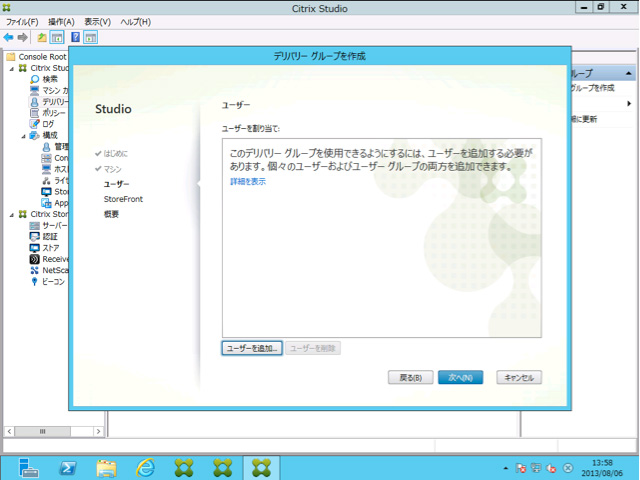Open the ファイル(F) menu

(22, 22)
